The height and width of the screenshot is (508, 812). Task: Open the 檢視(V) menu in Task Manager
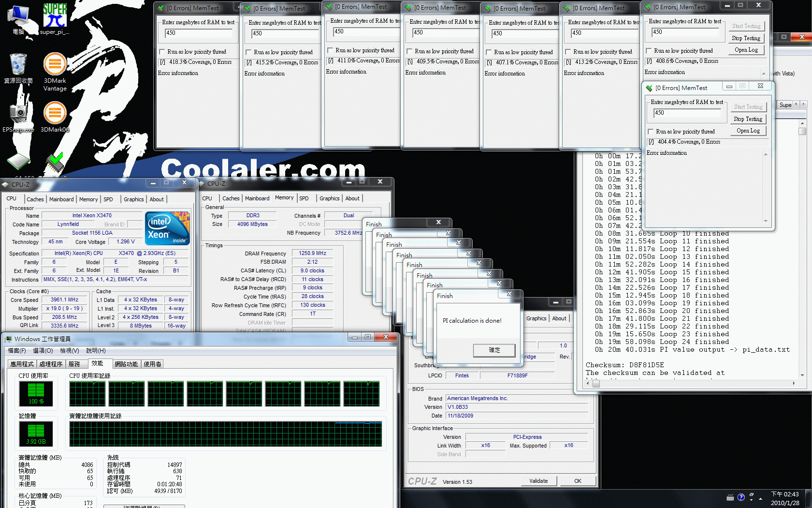click(69, 351)
